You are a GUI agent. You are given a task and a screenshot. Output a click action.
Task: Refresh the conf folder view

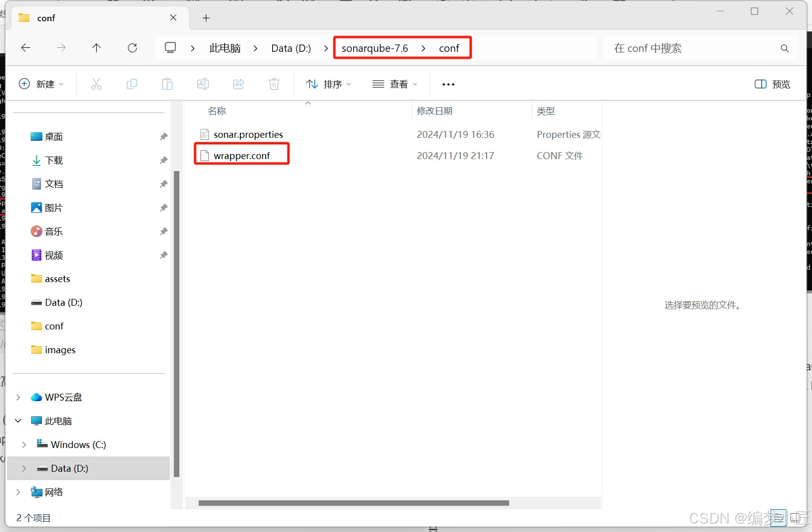[132, 48]
